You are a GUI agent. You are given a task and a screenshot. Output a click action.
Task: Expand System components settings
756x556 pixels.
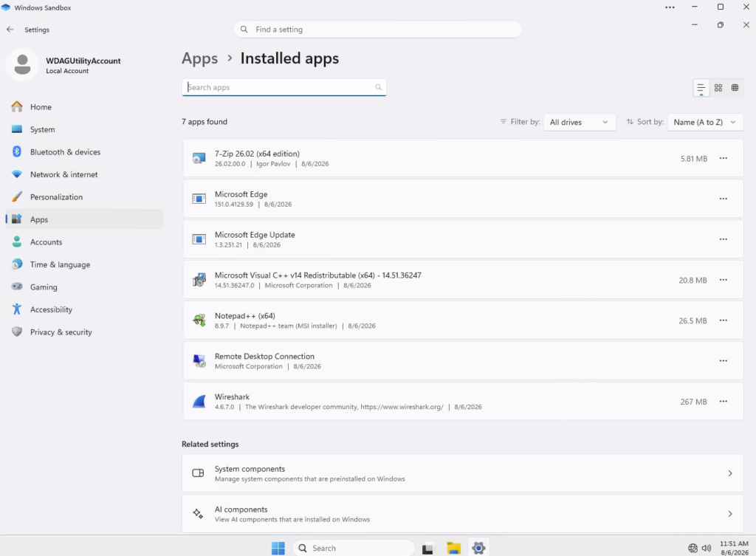[463, 473]
